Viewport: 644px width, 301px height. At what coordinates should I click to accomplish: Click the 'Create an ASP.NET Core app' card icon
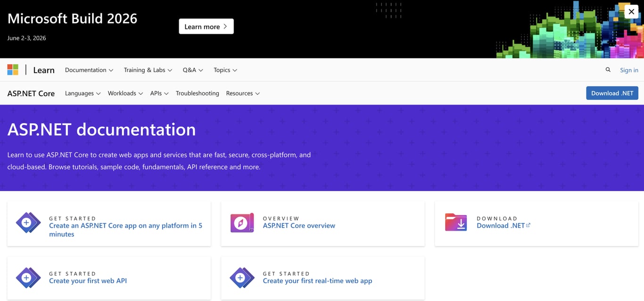coord(28,223)
